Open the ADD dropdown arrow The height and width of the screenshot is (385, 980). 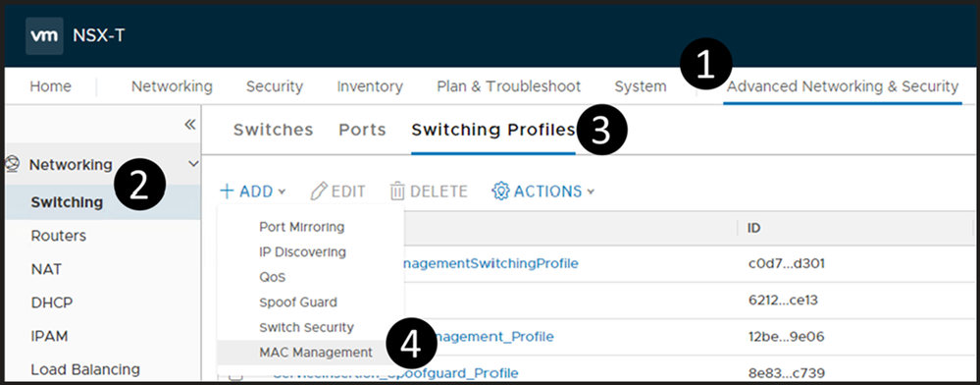click(x=282, y=192)
